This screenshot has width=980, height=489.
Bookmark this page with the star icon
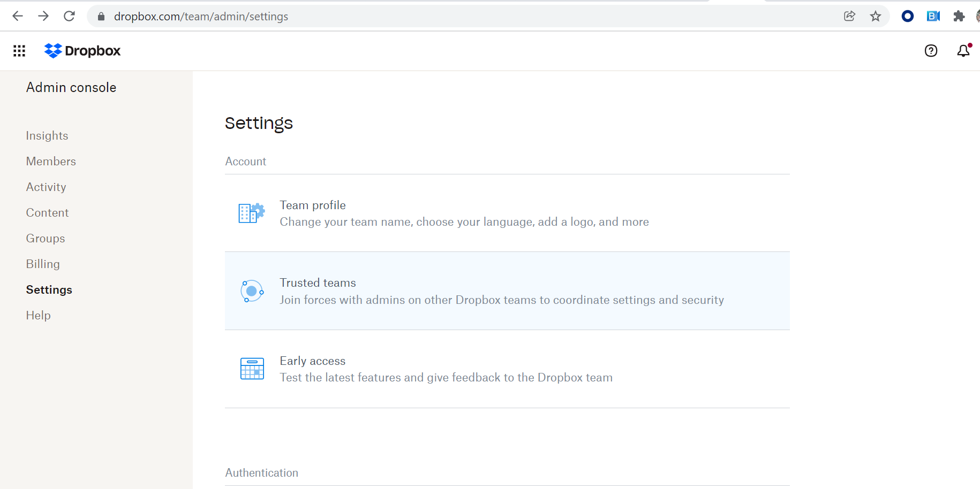click(x=876, y=17)
